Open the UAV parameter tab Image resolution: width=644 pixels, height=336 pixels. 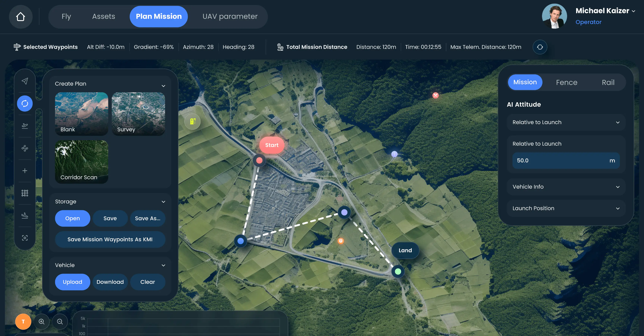[230, 17]
